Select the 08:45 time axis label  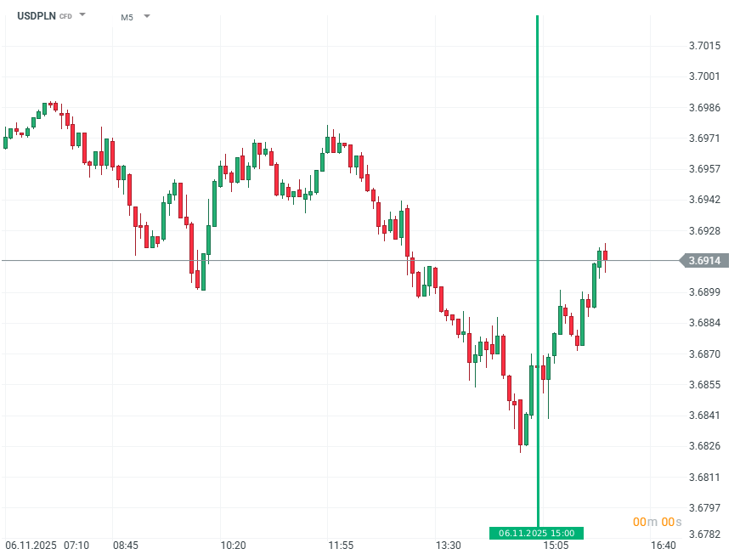(x=125, y=545)
